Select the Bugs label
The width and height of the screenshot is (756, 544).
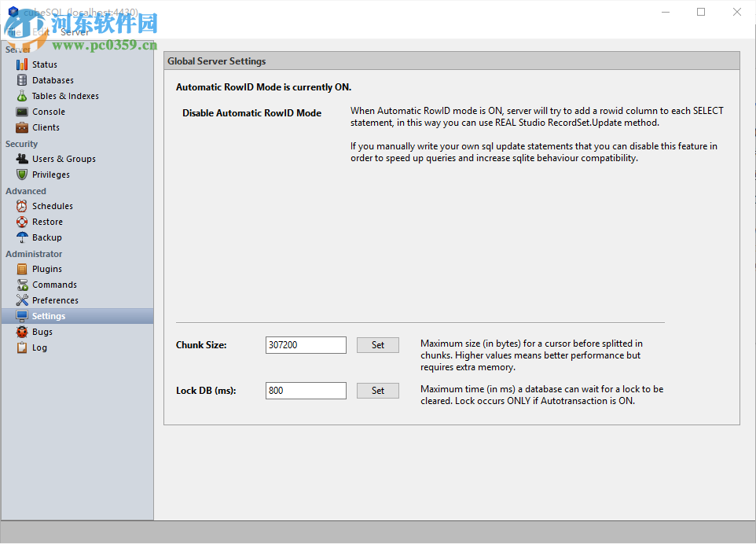tap(42, 332)
